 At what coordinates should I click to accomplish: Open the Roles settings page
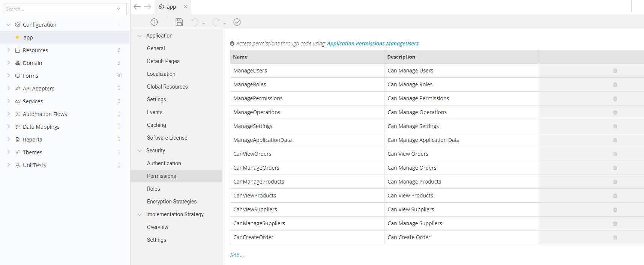(153, 189)
